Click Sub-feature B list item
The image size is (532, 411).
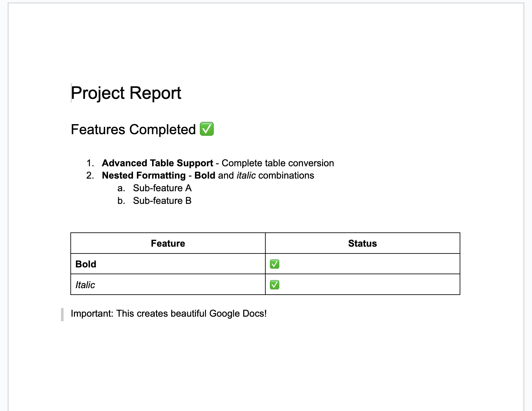point(162,201)
